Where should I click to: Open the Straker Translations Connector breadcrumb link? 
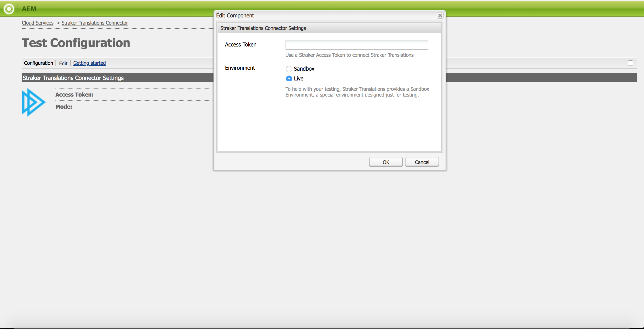point(95,23)
